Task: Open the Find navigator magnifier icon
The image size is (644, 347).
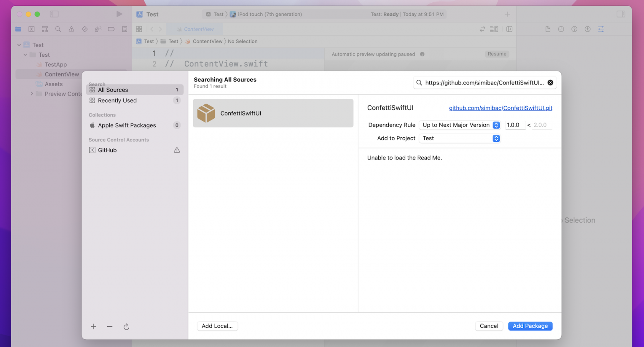Action: click(58, 29)
